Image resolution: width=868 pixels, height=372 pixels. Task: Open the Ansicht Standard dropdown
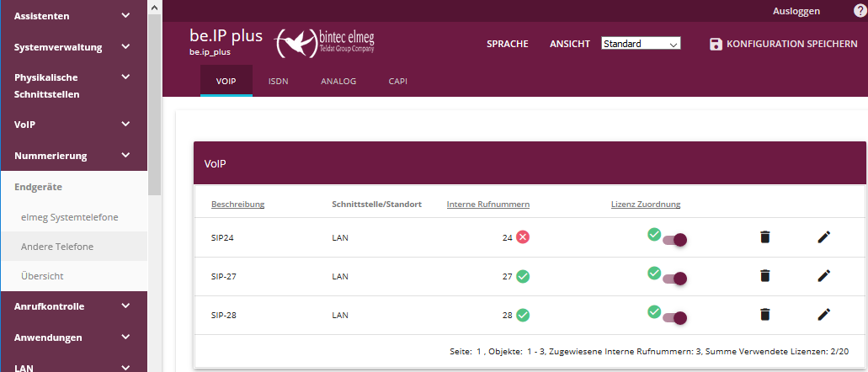coord(640,44)
